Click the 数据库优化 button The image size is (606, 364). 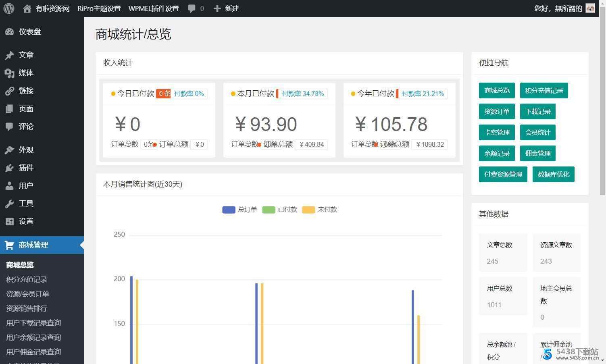553,174
